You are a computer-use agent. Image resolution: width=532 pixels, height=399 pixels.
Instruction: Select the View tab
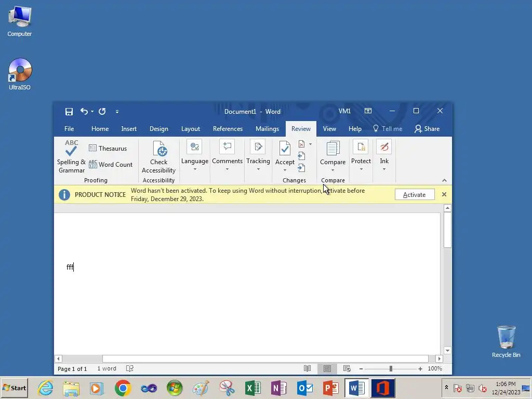329,129
